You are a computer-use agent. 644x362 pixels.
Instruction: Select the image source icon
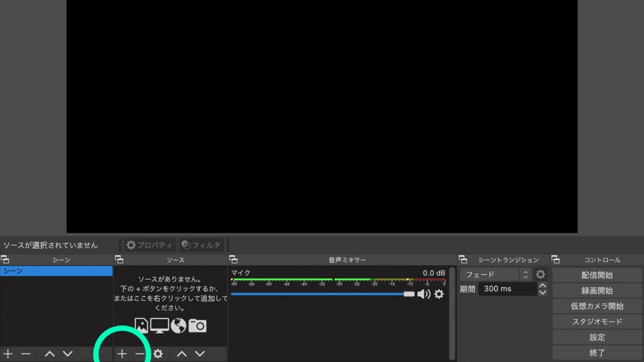(x=141, y=326)
